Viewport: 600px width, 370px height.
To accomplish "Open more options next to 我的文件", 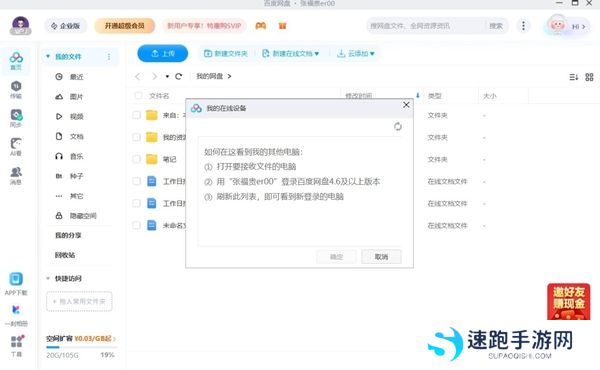I will [x=109, y=57].
